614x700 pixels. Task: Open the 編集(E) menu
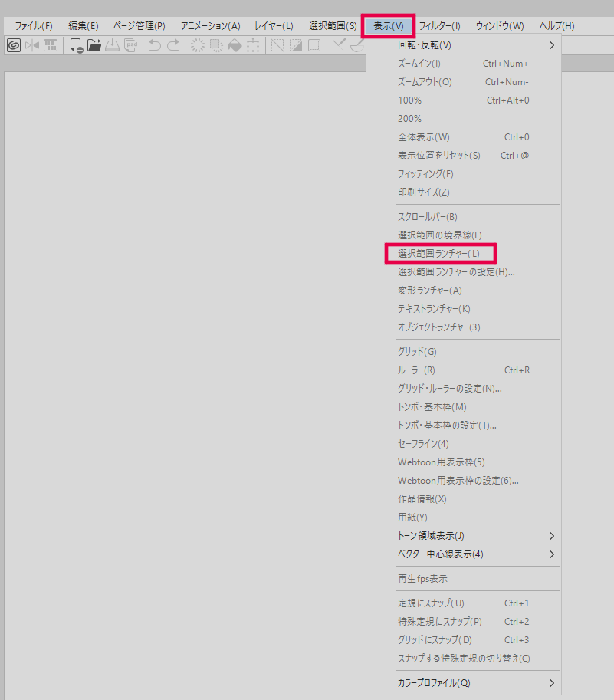pyautogui.click(x=84, y=26)
